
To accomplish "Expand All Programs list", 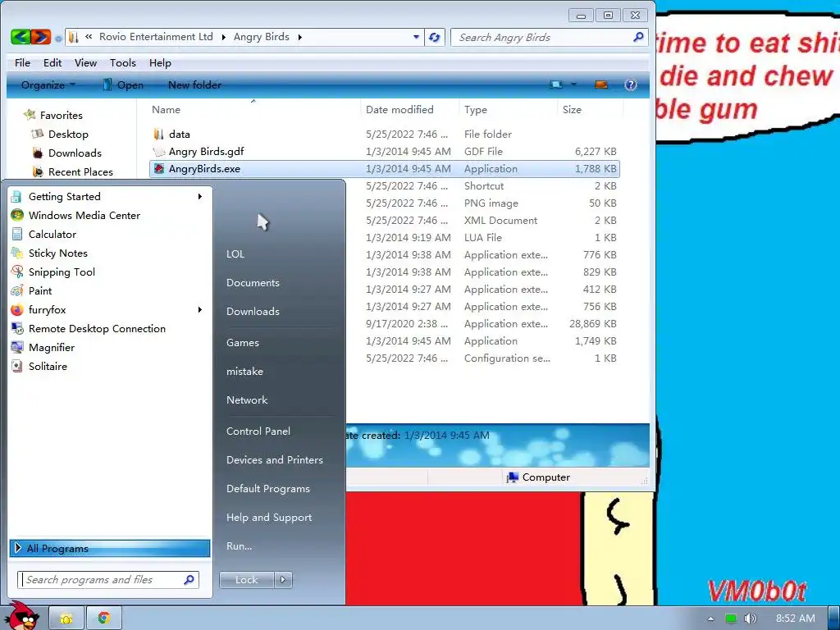I will pos(109,548).
